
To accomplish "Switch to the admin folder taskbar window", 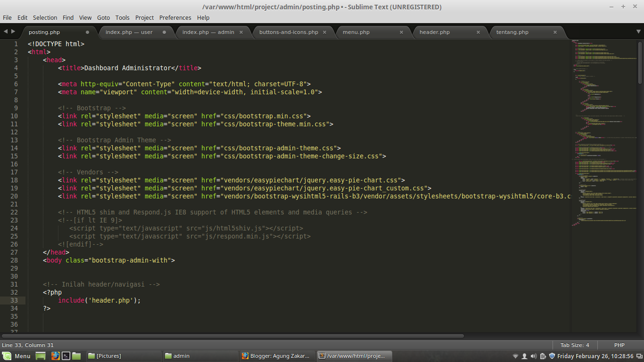I will [200, 356].
